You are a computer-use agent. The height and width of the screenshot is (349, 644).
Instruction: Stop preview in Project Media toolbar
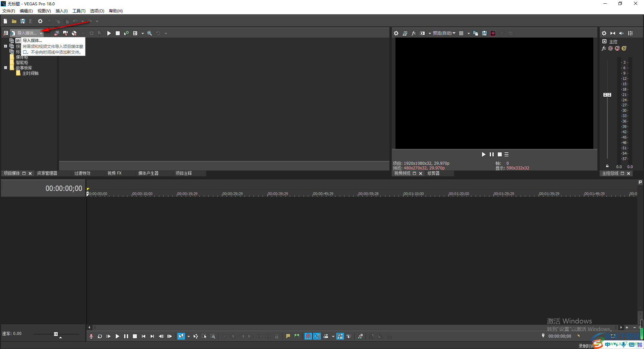coord(118,33)
